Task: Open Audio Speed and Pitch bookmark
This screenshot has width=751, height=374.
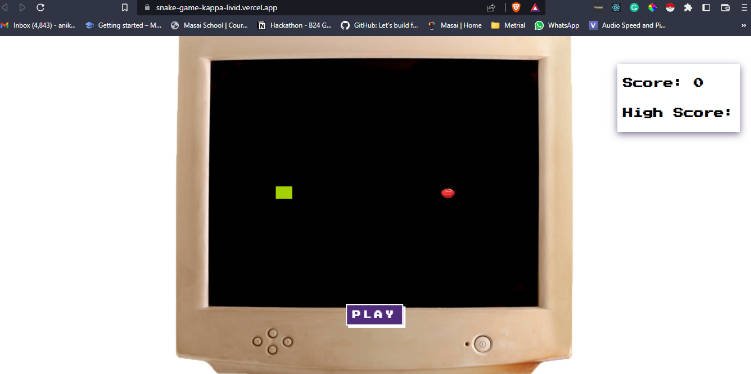Action: point(627,26)
